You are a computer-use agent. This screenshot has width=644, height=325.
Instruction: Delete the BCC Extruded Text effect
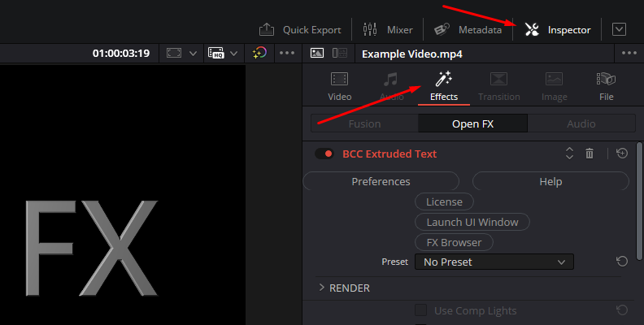point(590,154)
